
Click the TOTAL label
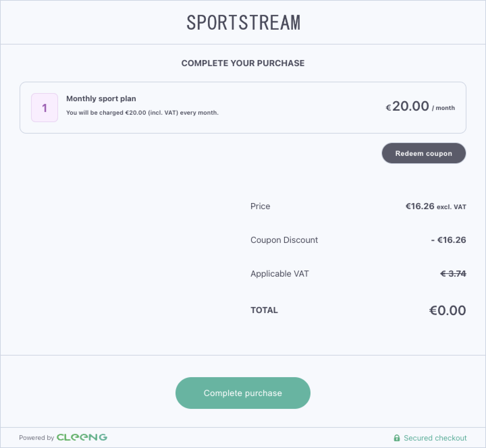(x=264, y=310)
